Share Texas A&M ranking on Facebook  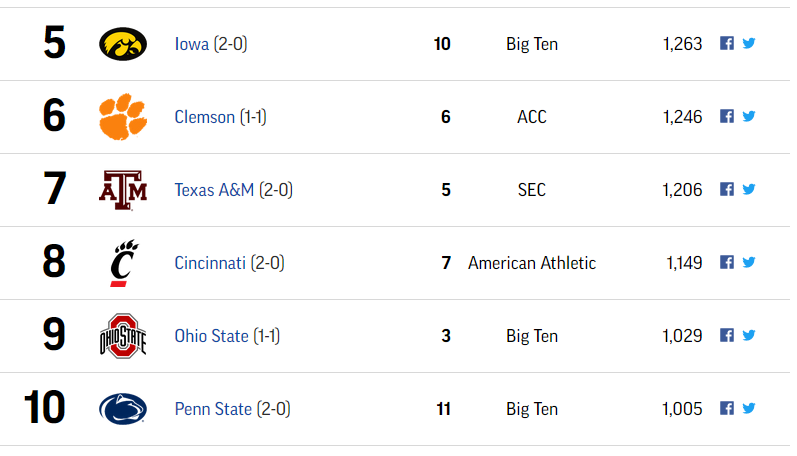pos(726,189)
